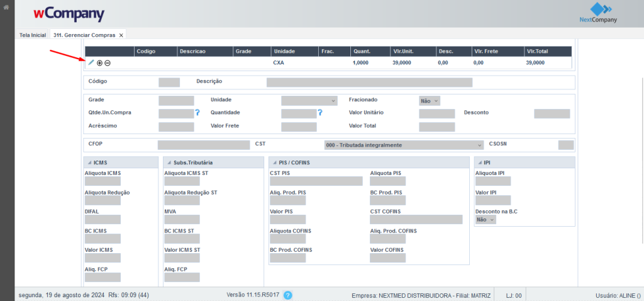Screen dimensions: 644x301
Task: Click the CSOSN input field
Action: pyautogui.click(x=566, y=145)
